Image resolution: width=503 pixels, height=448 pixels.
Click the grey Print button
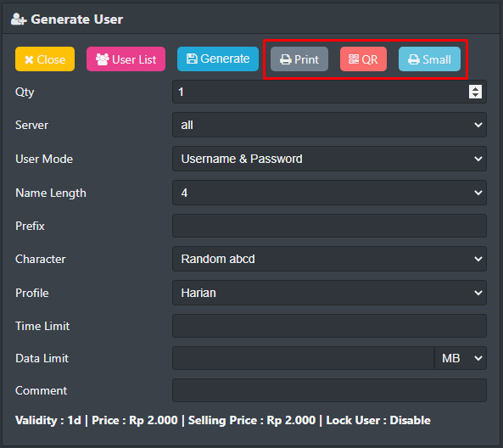299,59
